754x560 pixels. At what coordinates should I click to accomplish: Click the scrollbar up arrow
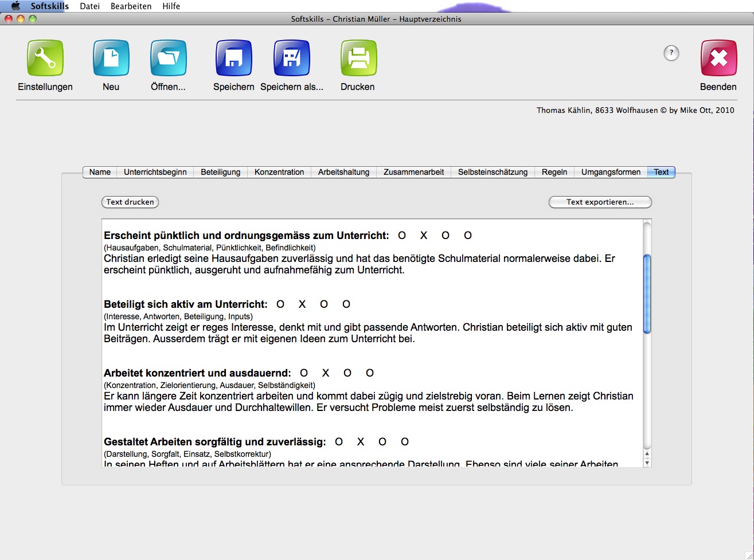pyautogui.click(x=647, y=454)
